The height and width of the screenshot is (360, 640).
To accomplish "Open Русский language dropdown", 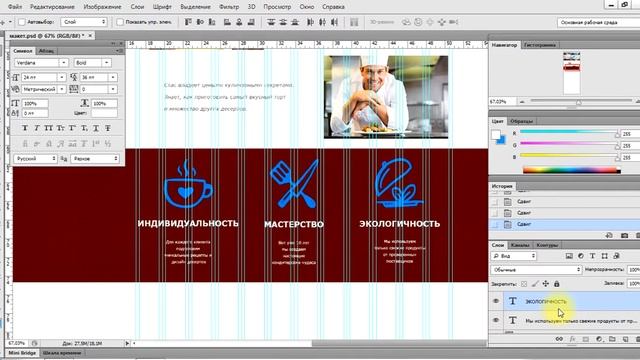I will tap(35, 158).
